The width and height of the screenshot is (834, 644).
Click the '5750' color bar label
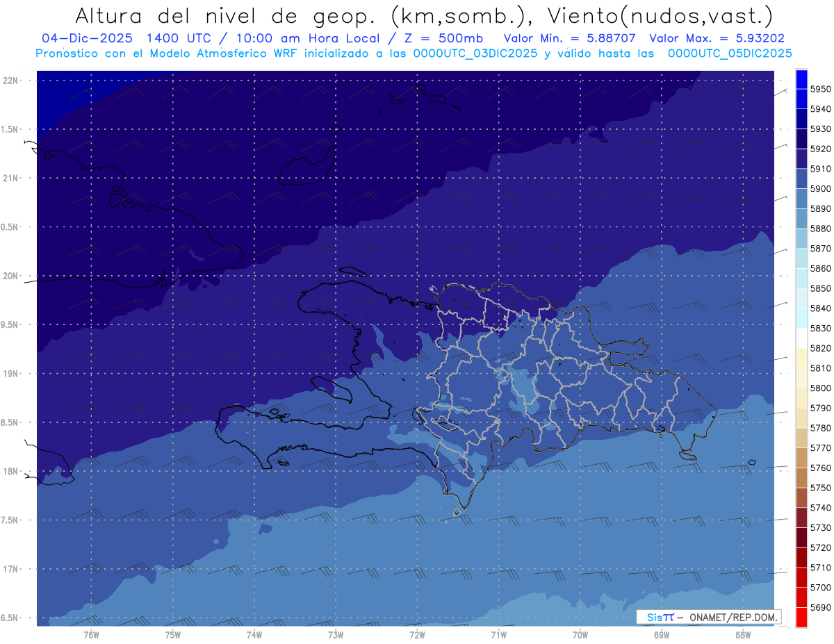click(x=821, y=488)
